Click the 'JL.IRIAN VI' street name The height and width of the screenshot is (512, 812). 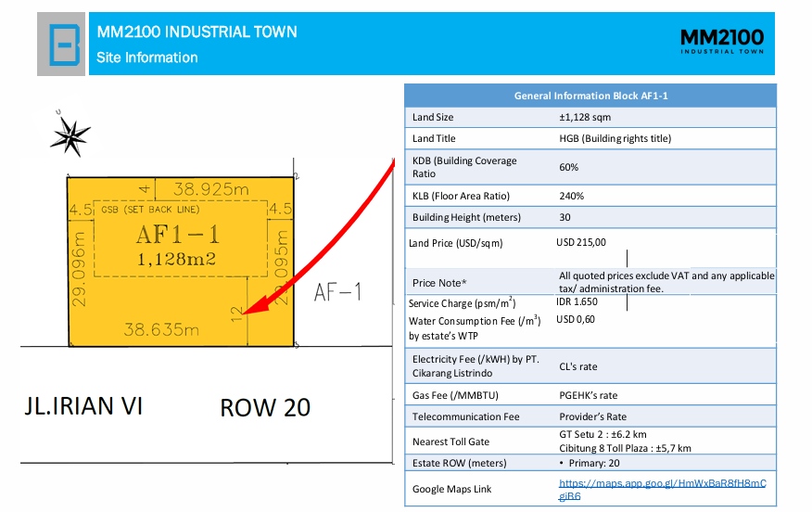pyautogui.click(x=83, y=406)
